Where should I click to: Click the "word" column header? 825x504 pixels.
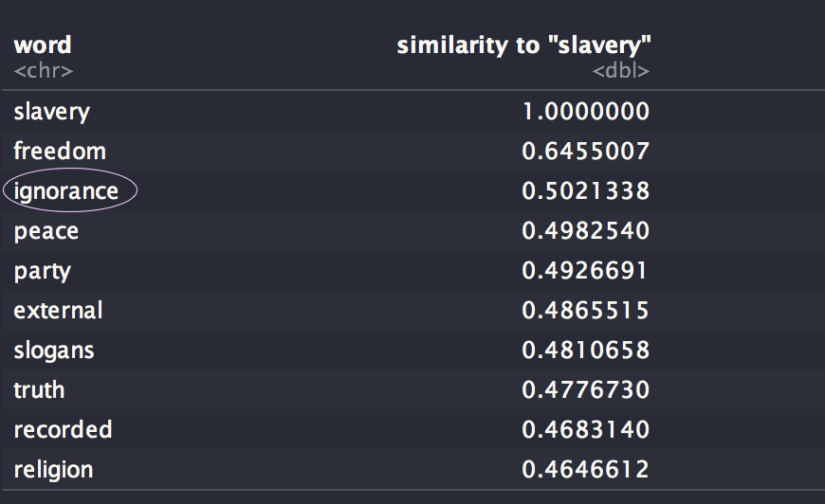coord(43,45)
